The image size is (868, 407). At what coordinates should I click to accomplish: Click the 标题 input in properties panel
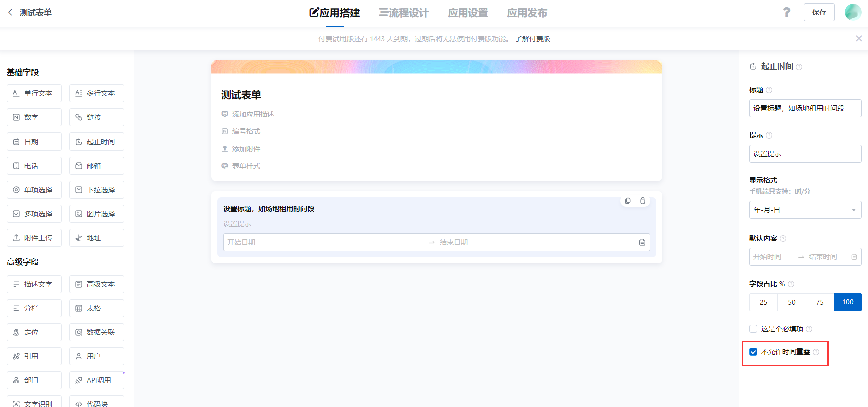(x=805, y=108)
